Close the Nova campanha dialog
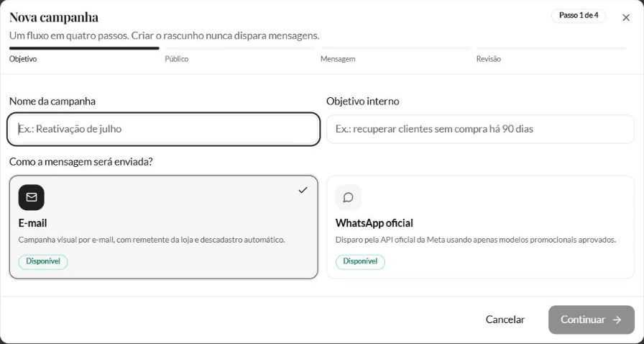The image size is (644, 344). [x=626, y=17]
